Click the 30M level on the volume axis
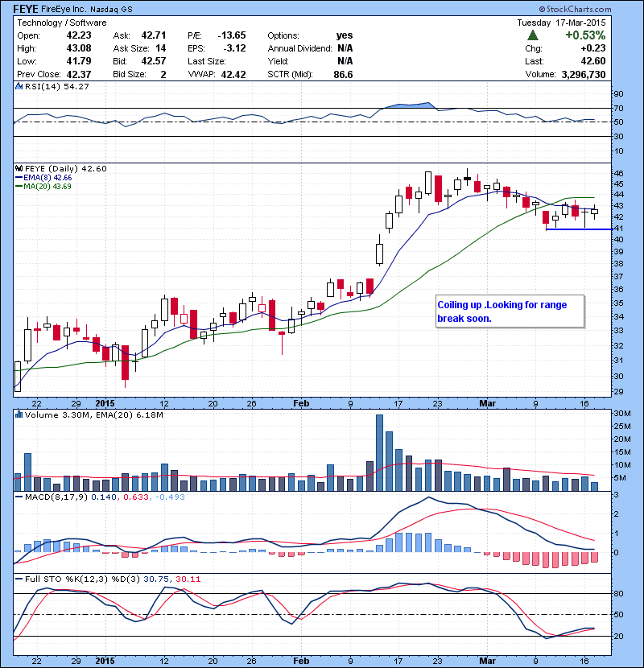This screenshot has height=668, width=644. [621, 413]
